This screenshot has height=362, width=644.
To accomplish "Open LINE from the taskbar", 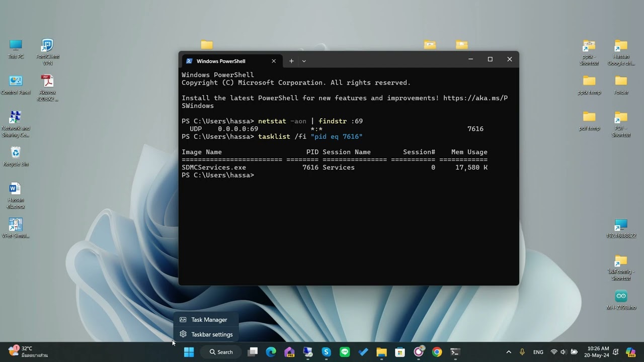I will pos(345,352).
